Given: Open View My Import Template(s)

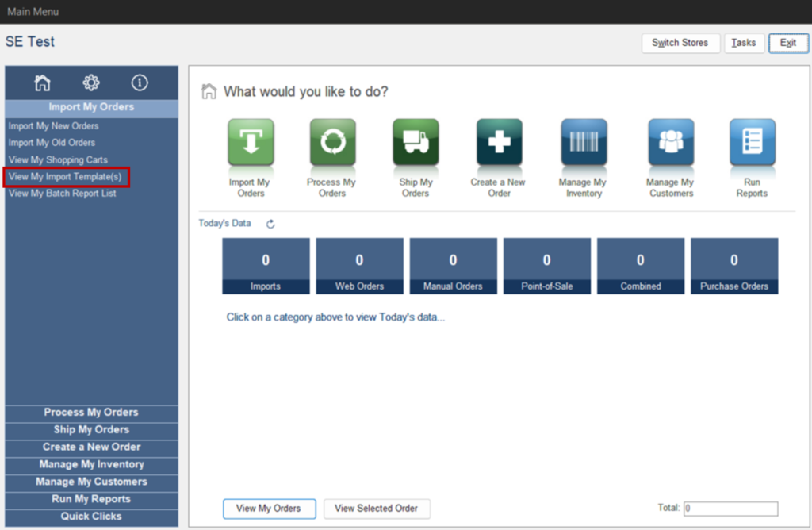Looking at the screenshot, I should (67, 176).
